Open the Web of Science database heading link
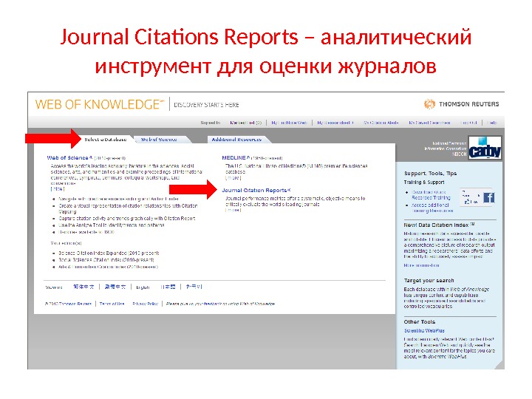The image size is (532, 399). pyautogui.click(x=69, y=158)
